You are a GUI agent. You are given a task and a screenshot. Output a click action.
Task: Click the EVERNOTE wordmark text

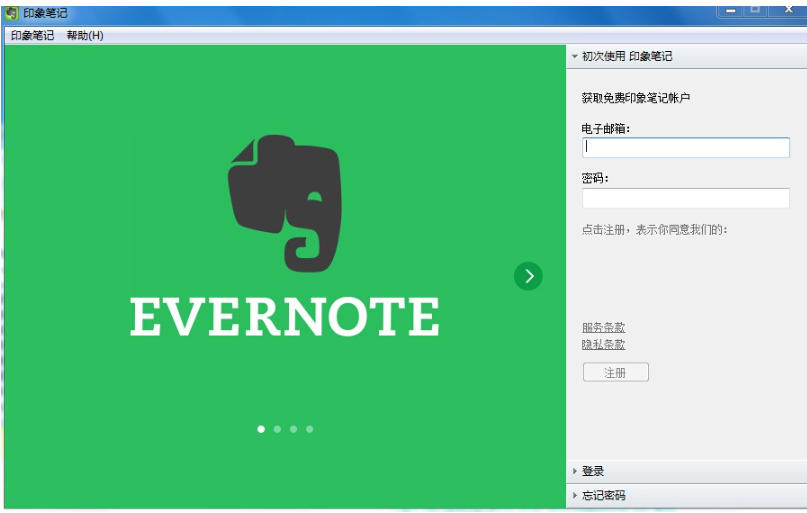(x=285, y=317)
